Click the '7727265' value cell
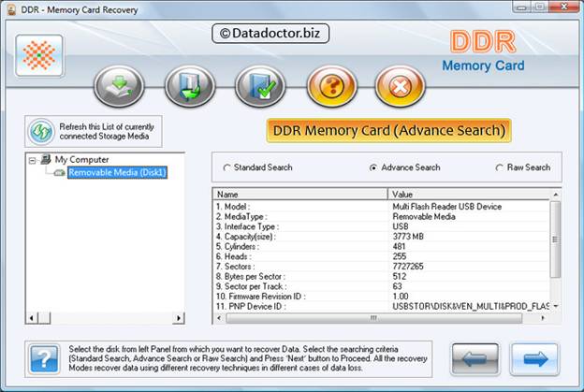This screenshot has width=584, height=392. tap(408, 267)
